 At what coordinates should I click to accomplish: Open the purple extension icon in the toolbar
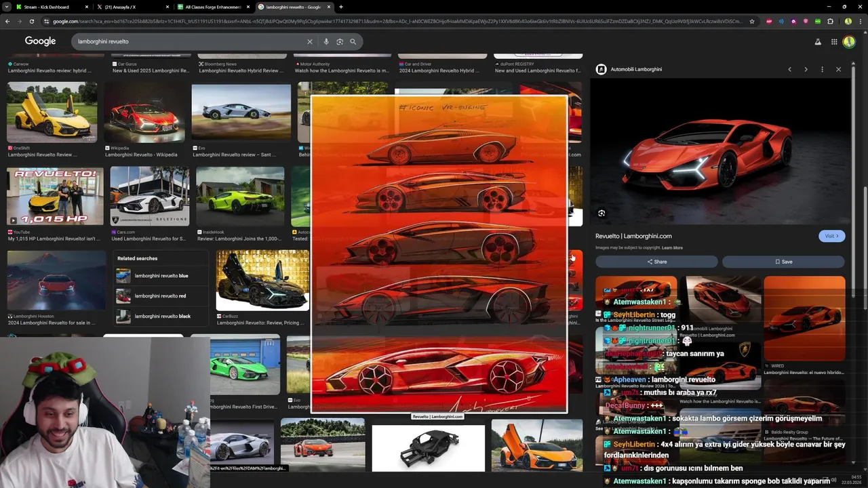tap(793, 22)
